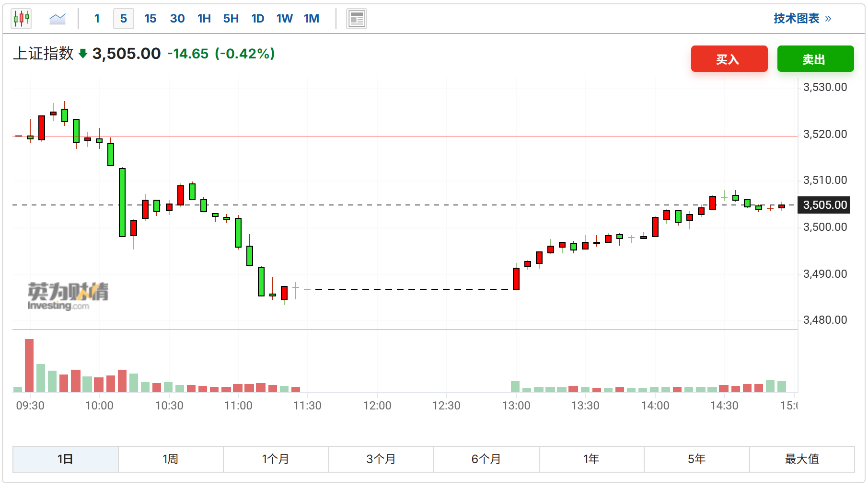The image size is (868, 488).
Task: Click the green 卖出 button
Action: click(x=815, y=59)
